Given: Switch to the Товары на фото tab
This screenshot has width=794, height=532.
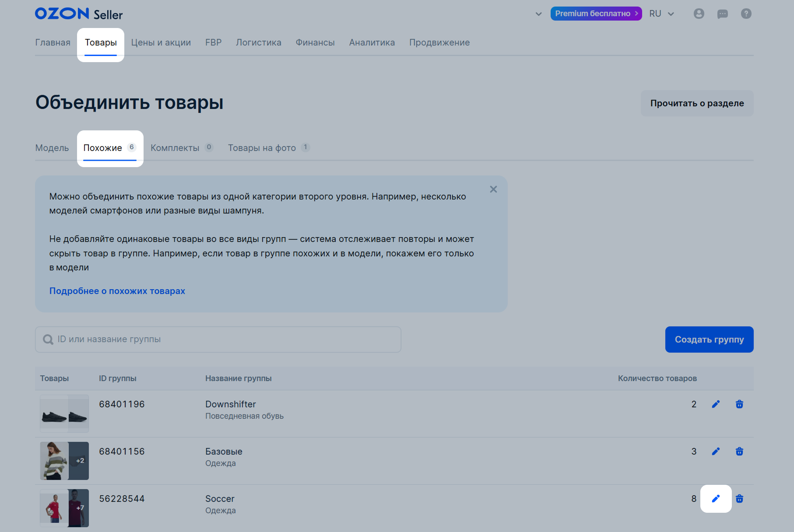Looking at the screenshot, I should (x=269, y=148).
